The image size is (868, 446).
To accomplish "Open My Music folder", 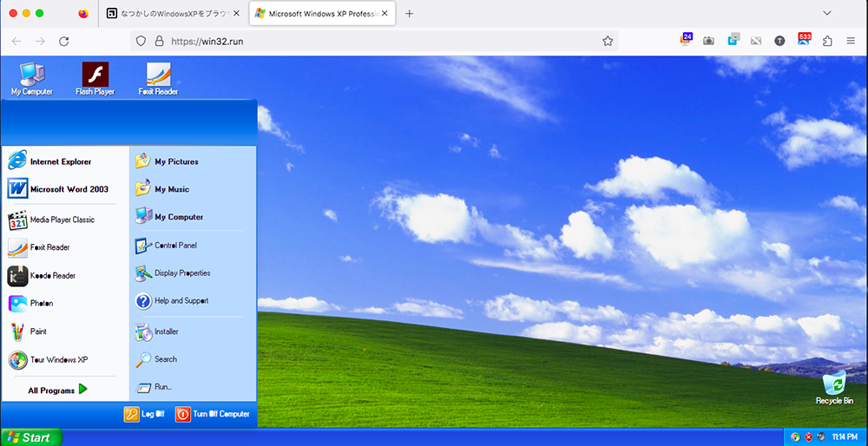I will tap(192, 188).
